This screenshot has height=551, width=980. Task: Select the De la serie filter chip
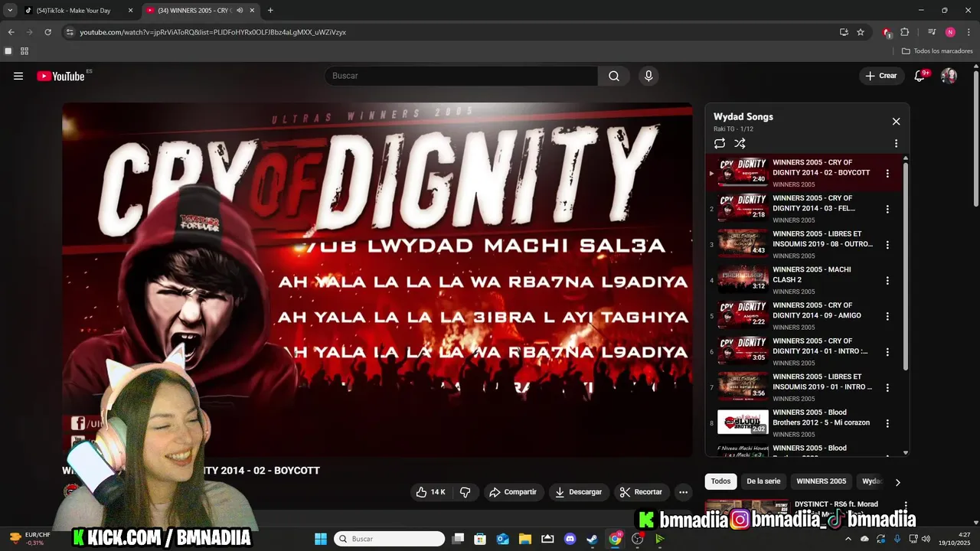point(763,481)
